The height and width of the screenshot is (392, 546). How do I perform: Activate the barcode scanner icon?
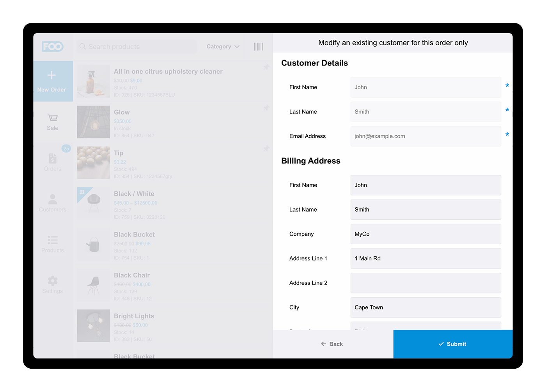click(x=258, y=46)
